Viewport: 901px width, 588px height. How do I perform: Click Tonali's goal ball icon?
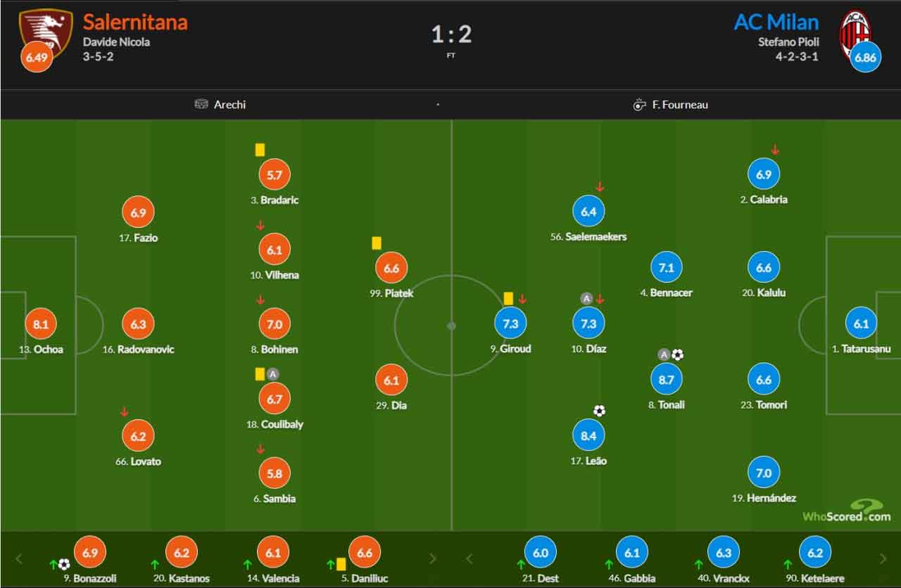(x=677, y=354)
